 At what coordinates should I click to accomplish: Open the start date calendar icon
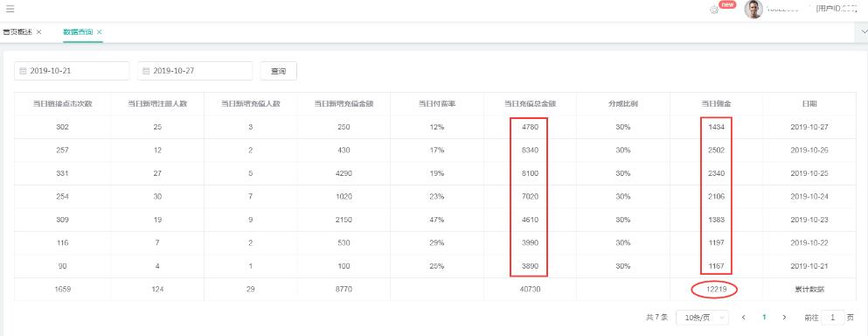click(23, 71)
